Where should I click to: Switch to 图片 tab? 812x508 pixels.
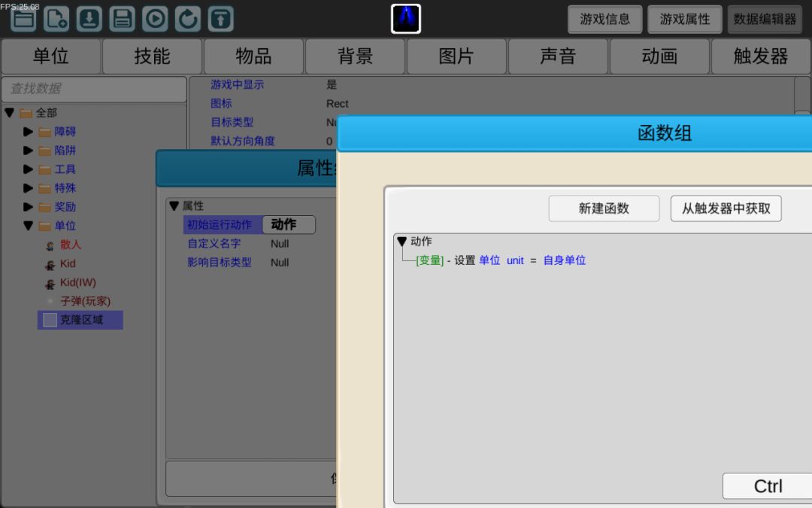point(457,56)
